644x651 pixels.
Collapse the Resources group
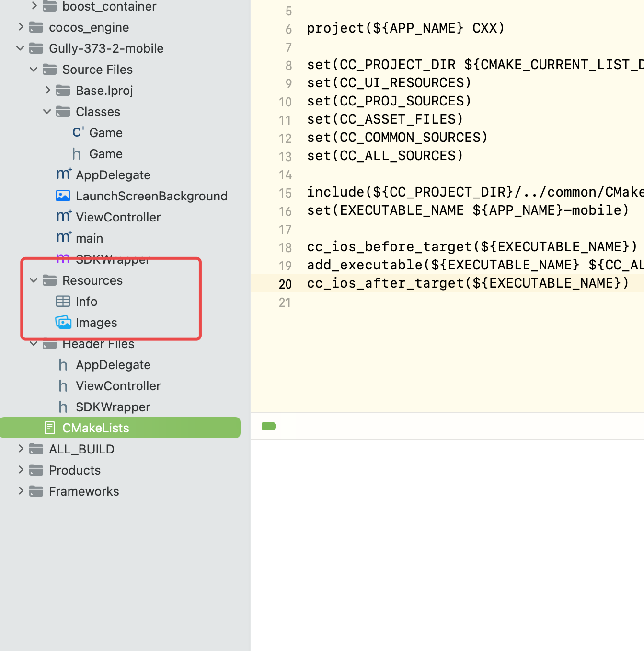(x=34, y=280)
